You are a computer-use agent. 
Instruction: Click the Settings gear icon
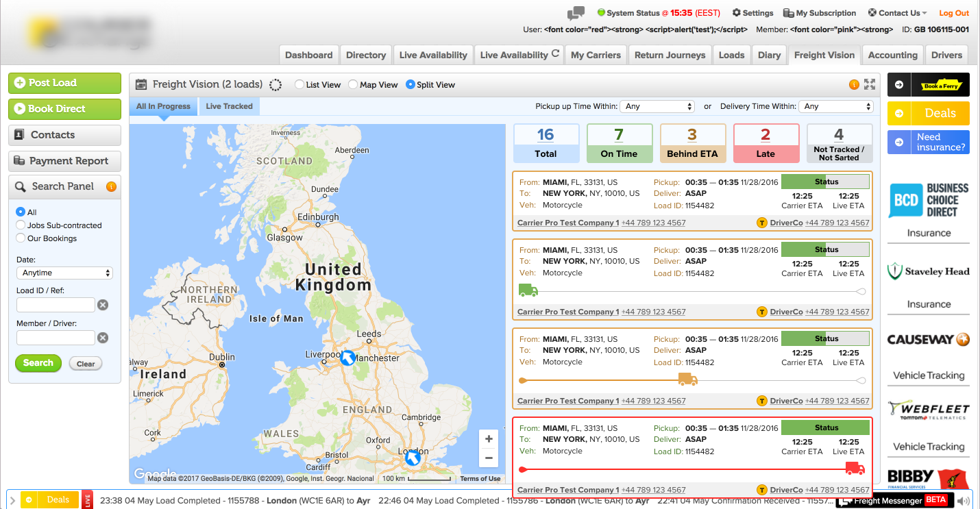tap(737, 13)
